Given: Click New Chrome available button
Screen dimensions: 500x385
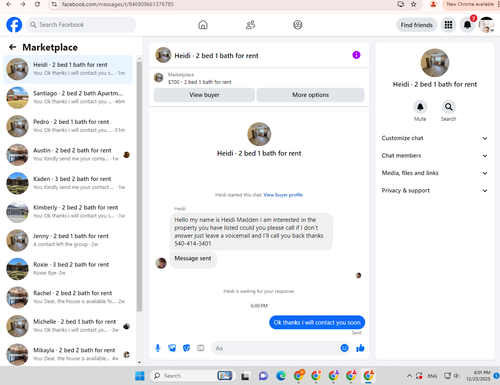Looking at the screenshot, I should tap(470, 4).
